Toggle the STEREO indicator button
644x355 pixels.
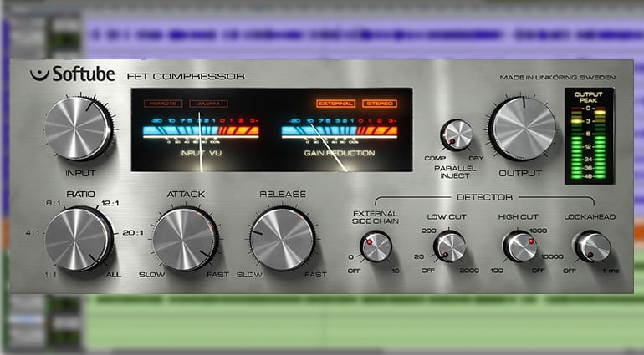tap(380, 104)
